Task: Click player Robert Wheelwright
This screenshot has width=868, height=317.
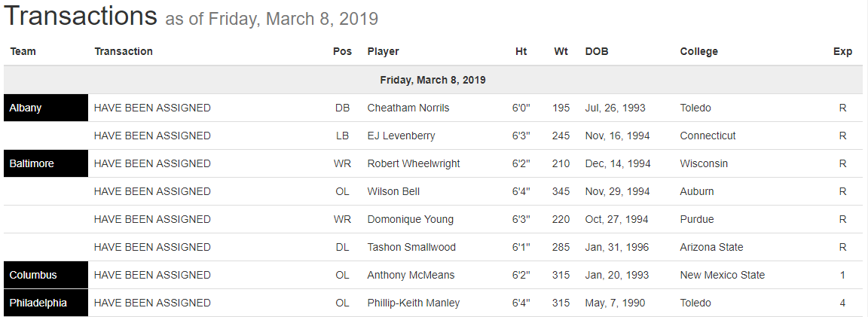Action: point(413,163)
